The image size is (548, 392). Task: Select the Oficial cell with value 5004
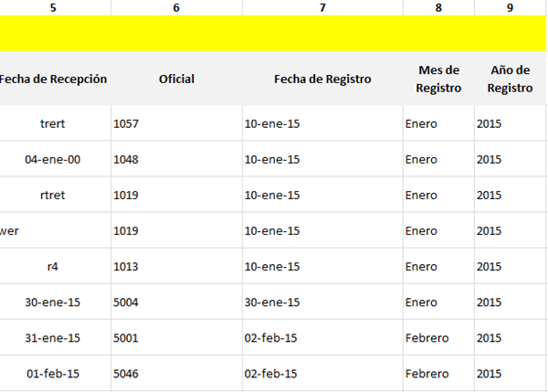[176, 302]
